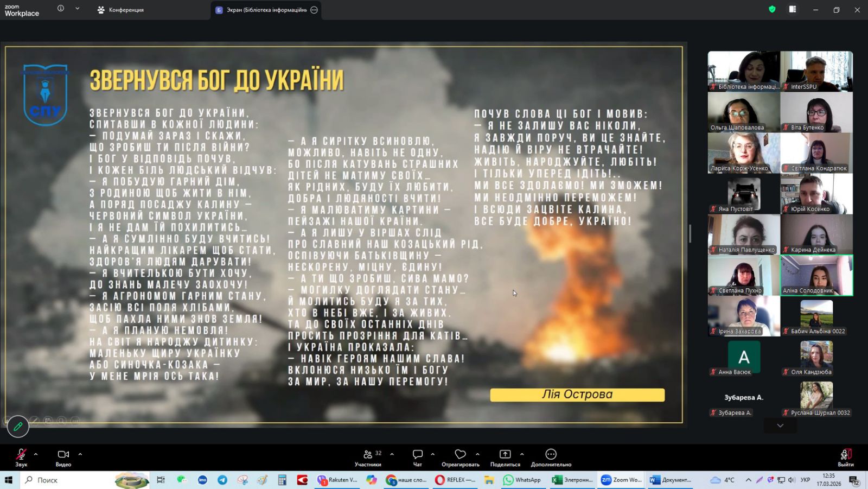Open WhatsApp from the taskbar
The width and height of the screenshot is (868, 489).
pyautogui.click(x=522, y=480)
